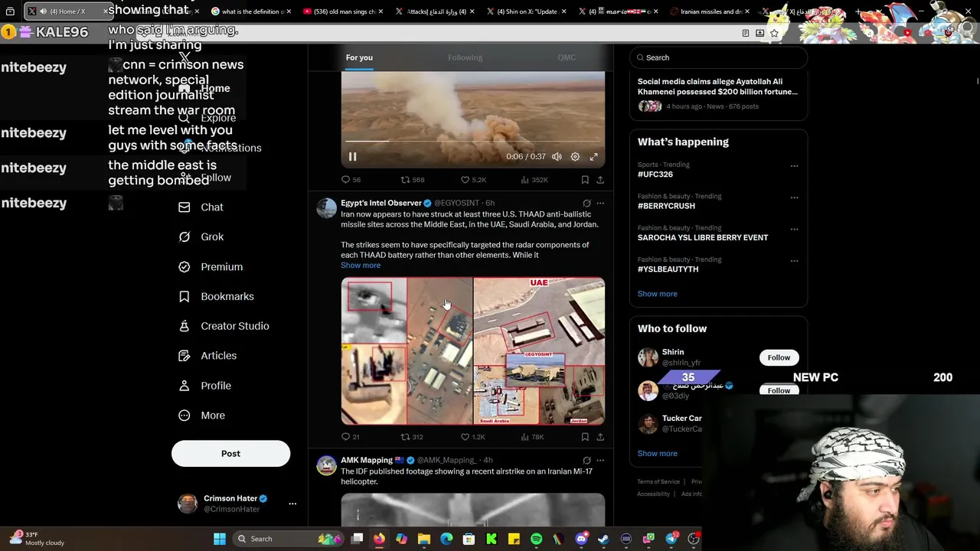Bookmark the video post
980x551 pixels.
[x=585, y=180]
